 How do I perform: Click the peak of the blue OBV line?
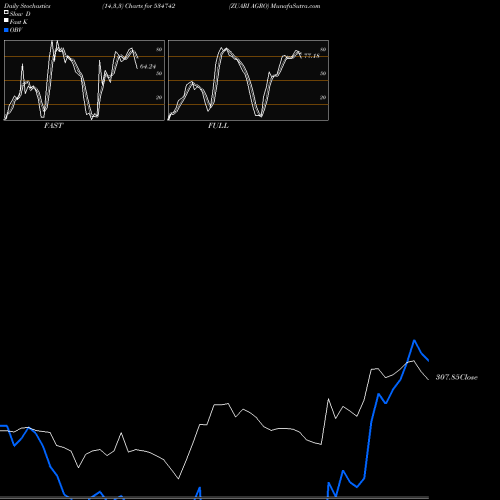tap(414, 340)
